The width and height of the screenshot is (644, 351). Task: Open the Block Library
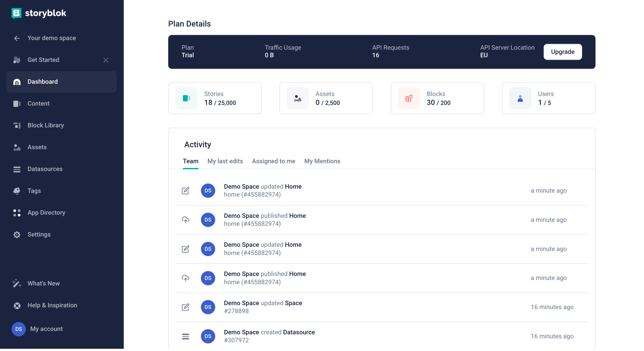(46, 125)
